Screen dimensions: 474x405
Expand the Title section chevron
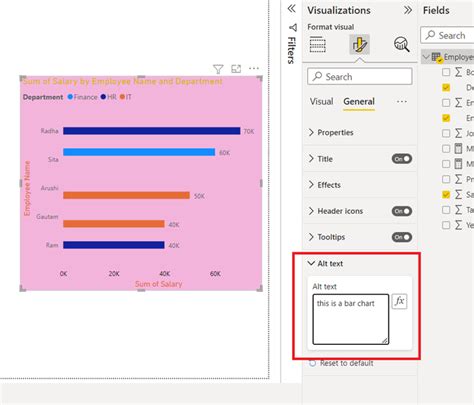coord(311,159)
